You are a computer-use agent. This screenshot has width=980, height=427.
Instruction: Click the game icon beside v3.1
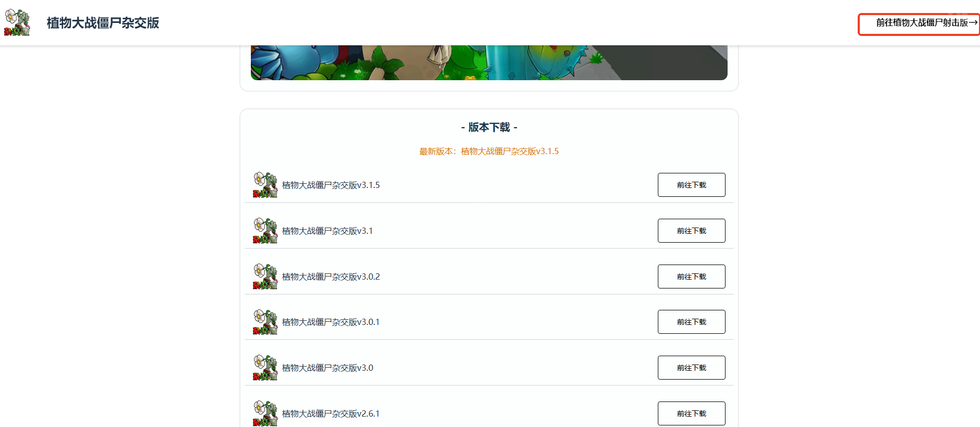(265, 231)
